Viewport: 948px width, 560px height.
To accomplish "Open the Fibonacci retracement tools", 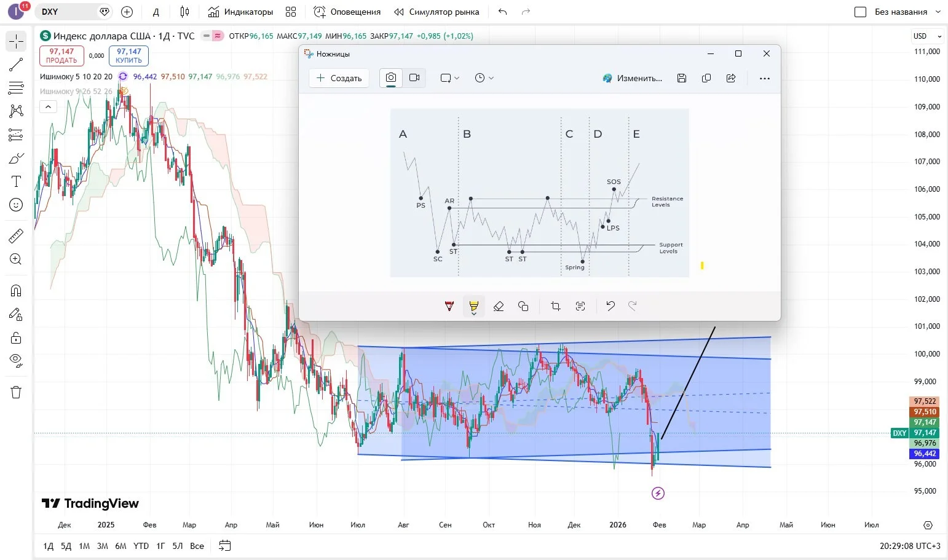I will [x=16, y=88].
